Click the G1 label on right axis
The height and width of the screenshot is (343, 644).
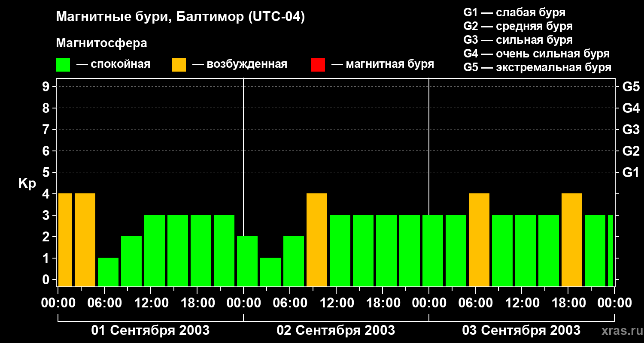(x=631, y=172)
